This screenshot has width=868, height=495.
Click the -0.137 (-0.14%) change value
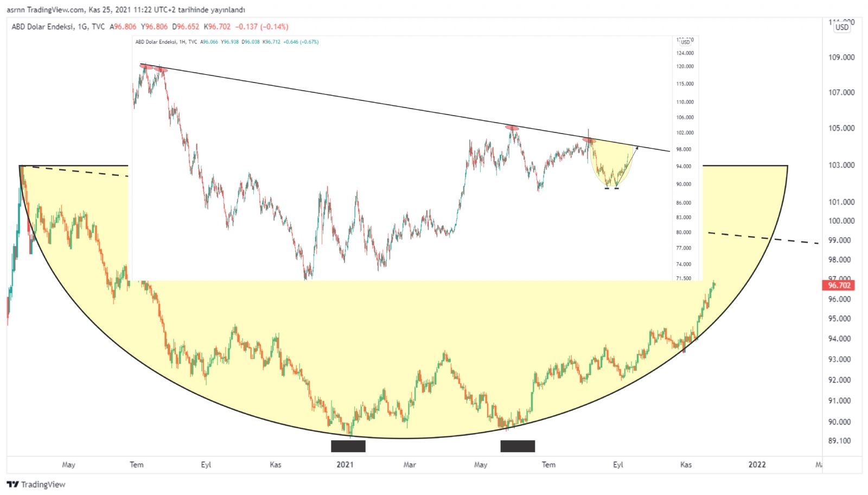(261, 27)
